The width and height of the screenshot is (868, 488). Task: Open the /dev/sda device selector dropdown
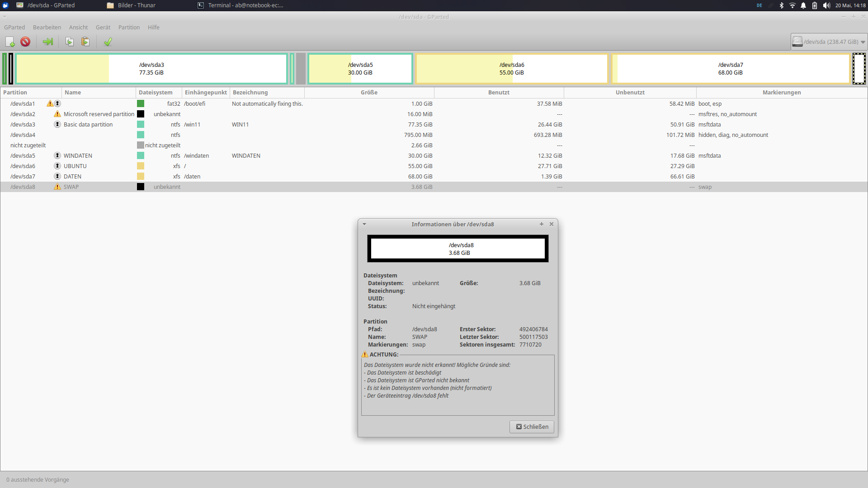tap(829, 42)
